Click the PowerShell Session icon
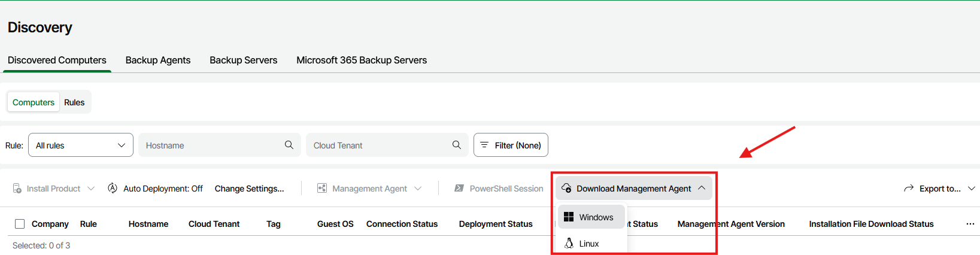The width and height of the screenshot is (980, 255). pyautogui.click(x=459, y=189)
